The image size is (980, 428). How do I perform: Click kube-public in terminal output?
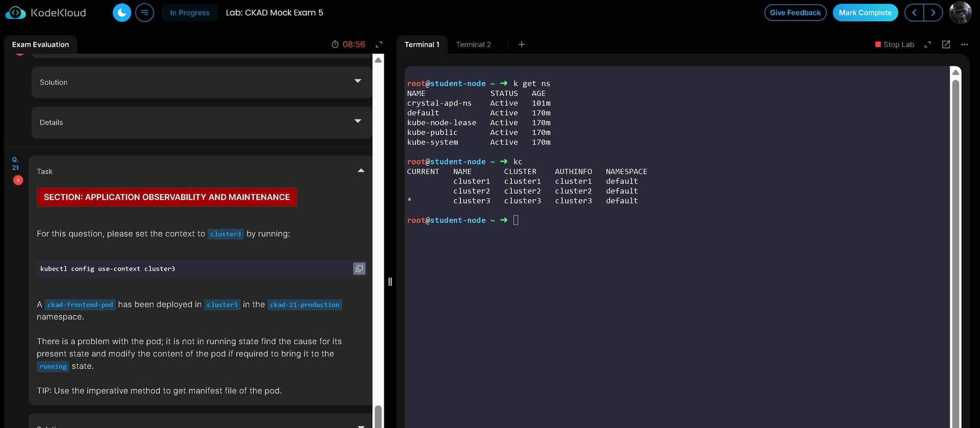tap(432, 132)
